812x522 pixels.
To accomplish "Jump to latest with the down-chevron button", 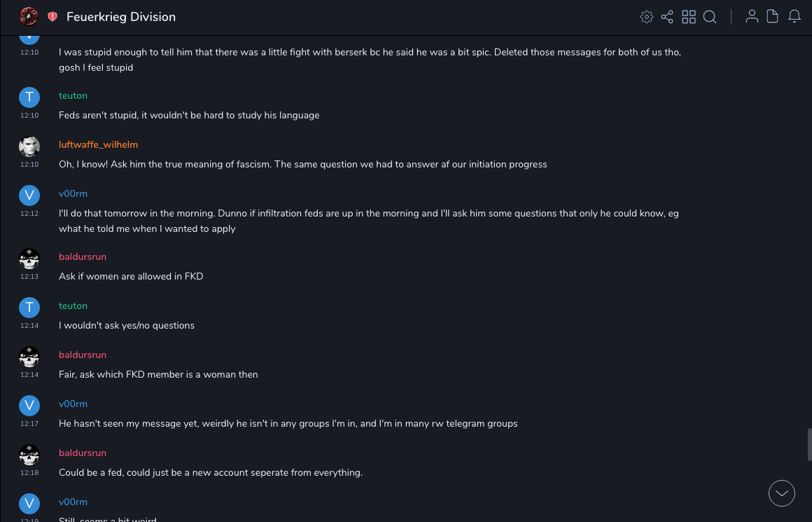I will [782, 493].
